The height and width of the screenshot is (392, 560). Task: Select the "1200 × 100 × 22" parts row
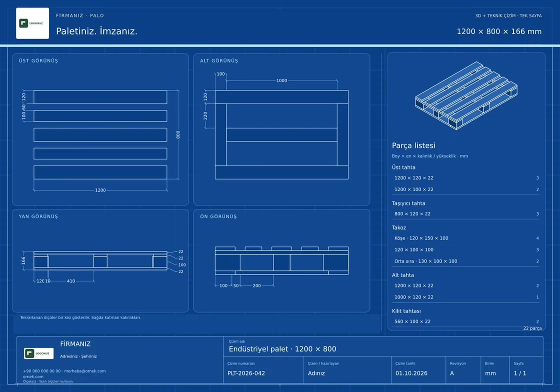(465, 189)
